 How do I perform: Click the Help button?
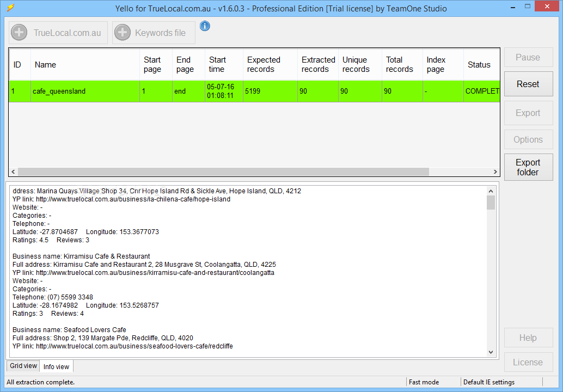[x=528, y=338]
